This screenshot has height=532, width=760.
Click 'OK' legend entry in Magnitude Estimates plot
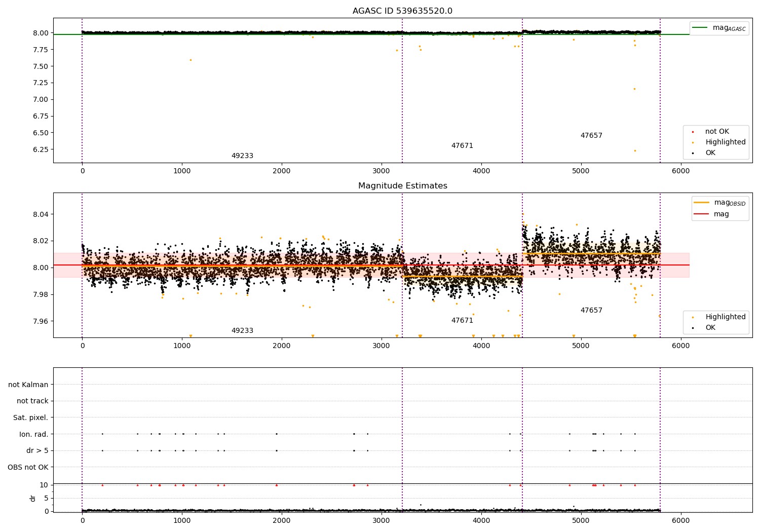click(x=710, y=328)
